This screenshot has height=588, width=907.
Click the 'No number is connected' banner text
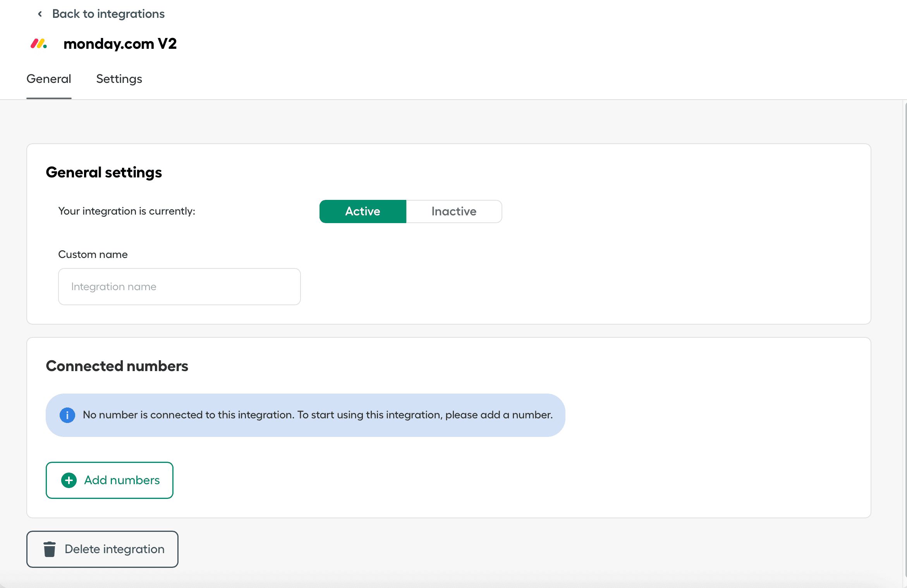coord(318,415)
